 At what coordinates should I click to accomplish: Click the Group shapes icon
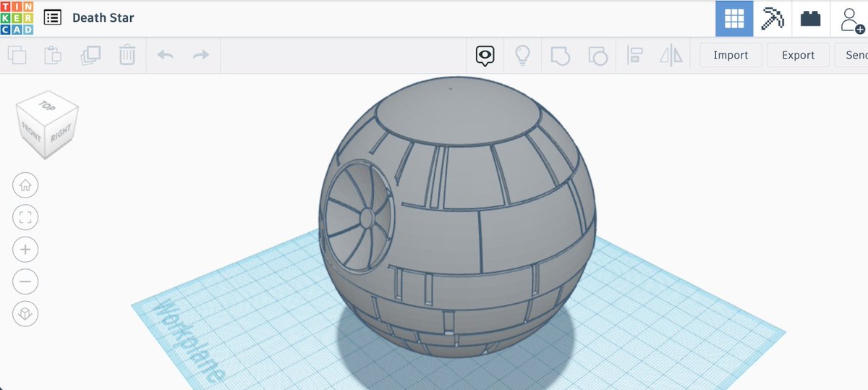(x=561, y=55)
